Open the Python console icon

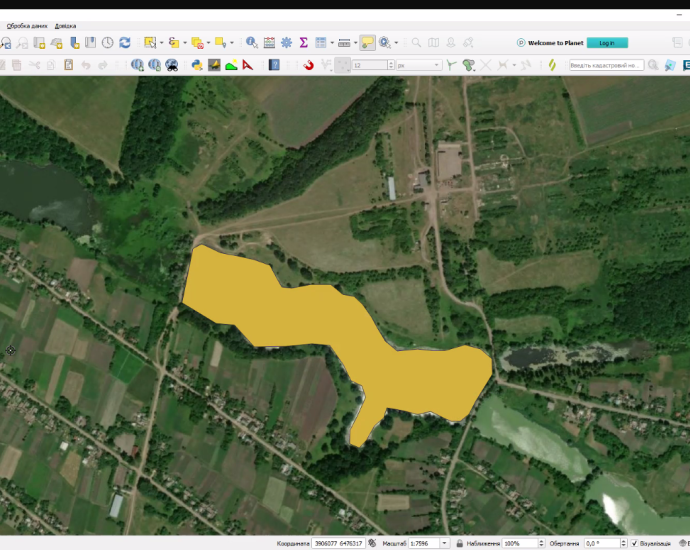(x=197, y=65)
